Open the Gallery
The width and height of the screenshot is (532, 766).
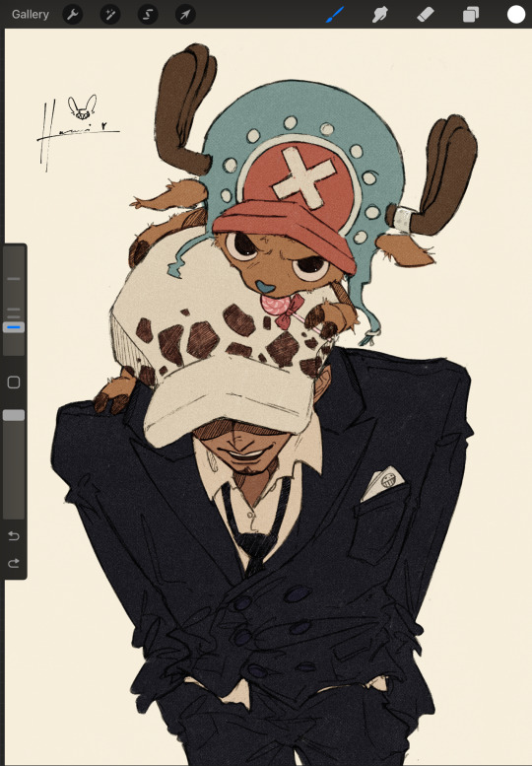(31, 14)
